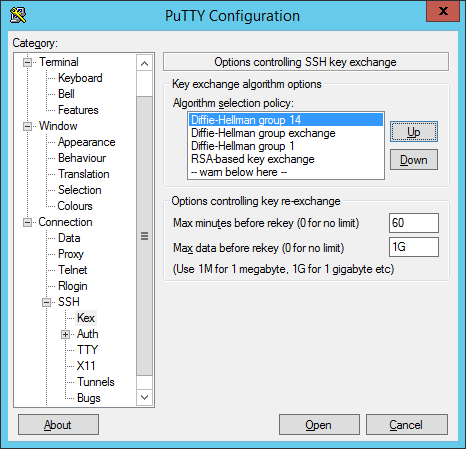This screenshot has width=466, height=449.
Task: Click the Max data before rekey field
Action: coord(414,247)
